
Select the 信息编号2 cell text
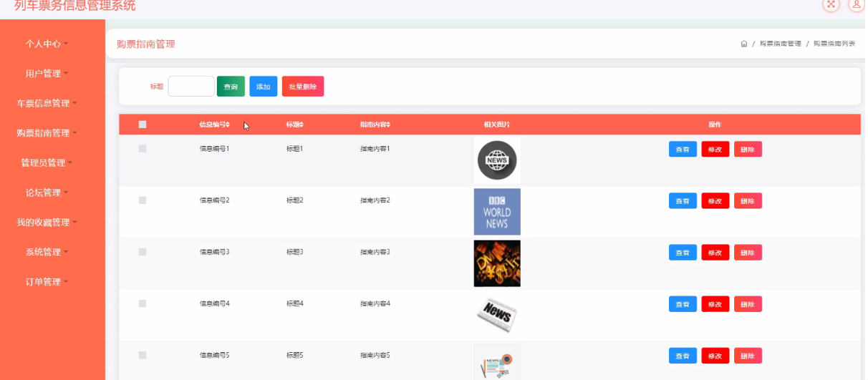pyautogui.click(x=214, y=200)
